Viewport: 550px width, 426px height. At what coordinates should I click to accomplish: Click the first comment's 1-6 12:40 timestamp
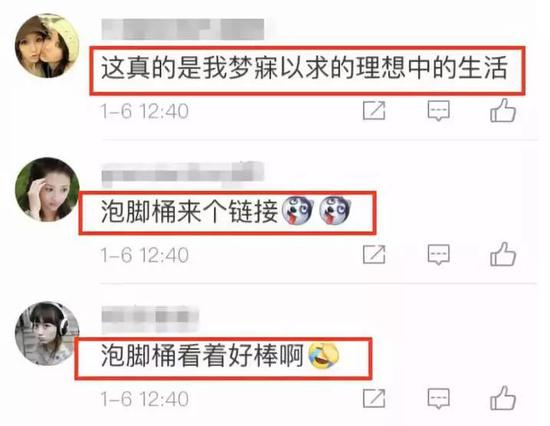(x=145, y=111)
